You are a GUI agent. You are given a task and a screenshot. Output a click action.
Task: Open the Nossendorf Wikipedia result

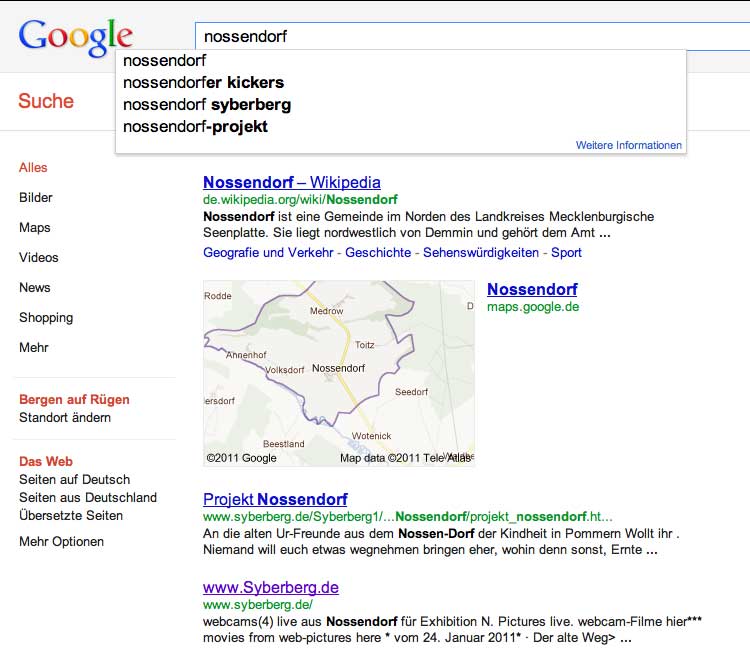pos(291,182)
